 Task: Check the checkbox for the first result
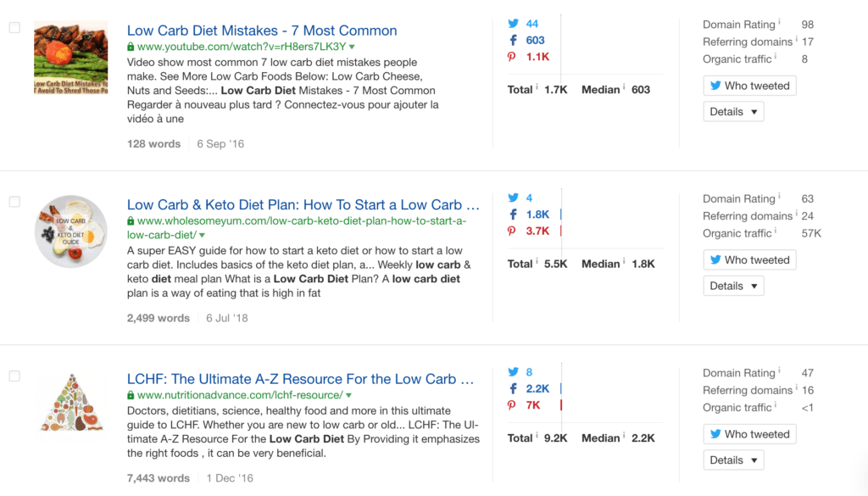point(14,26)
